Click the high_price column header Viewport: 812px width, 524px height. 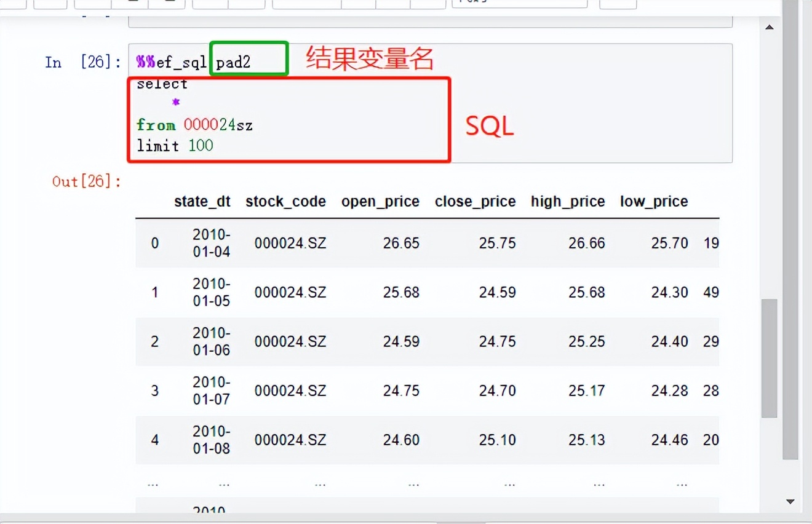(568, 202)
